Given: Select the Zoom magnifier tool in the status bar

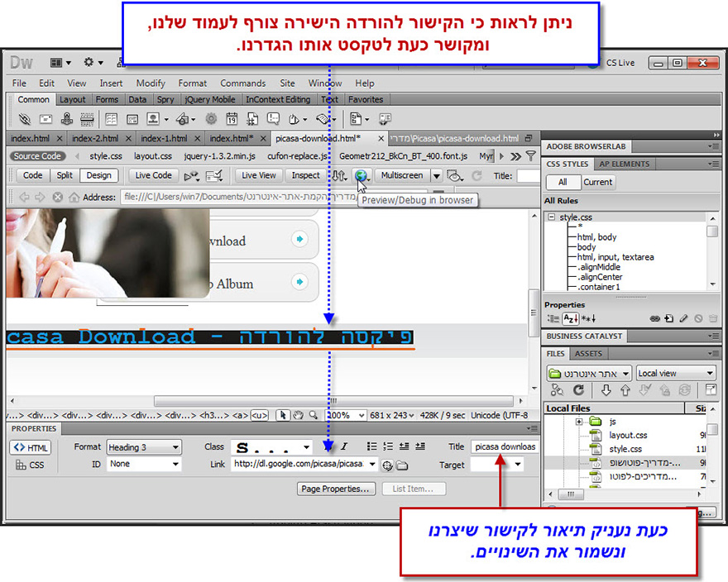Looking at the screenshot, I should click(x=314, y=415).
